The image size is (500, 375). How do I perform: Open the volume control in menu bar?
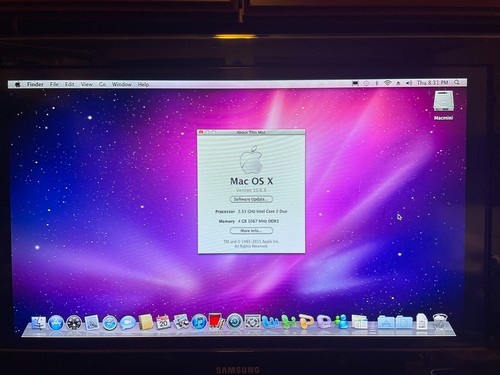[409, 83]
